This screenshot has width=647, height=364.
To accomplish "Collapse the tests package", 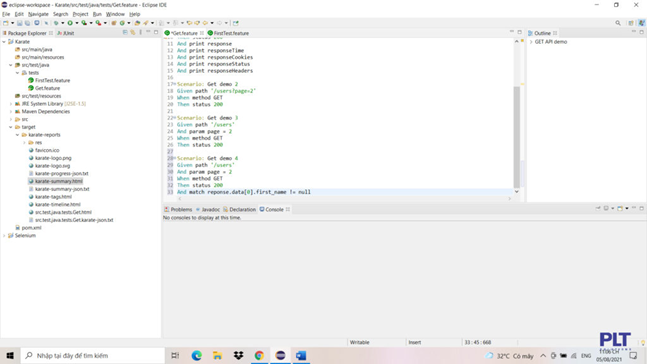I will coord(18,73).
